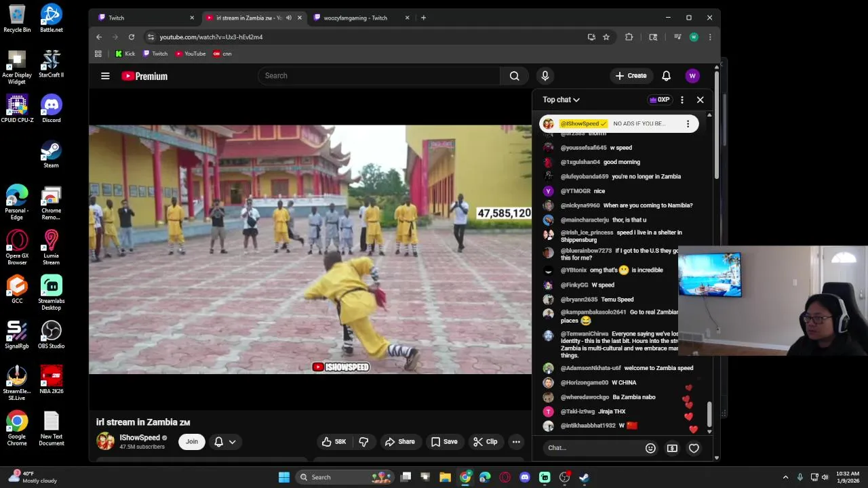Open the Twitch bookmark

coord(155,54)
